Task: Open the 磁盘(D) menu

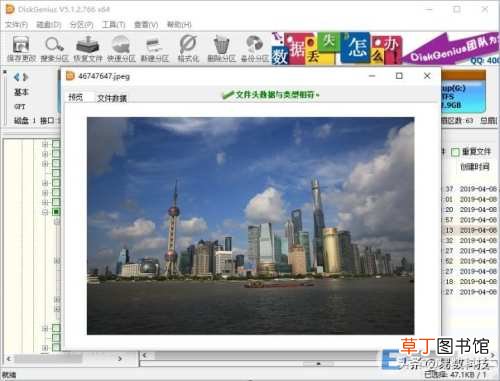Action: point(49,25)
